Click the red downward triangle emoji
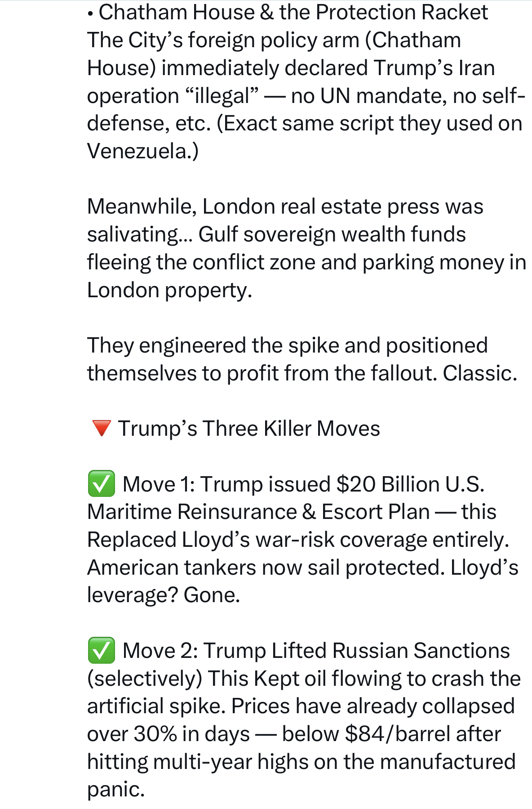Image resolution: width=532 pixels, height=809 pixels. (101, 428)
